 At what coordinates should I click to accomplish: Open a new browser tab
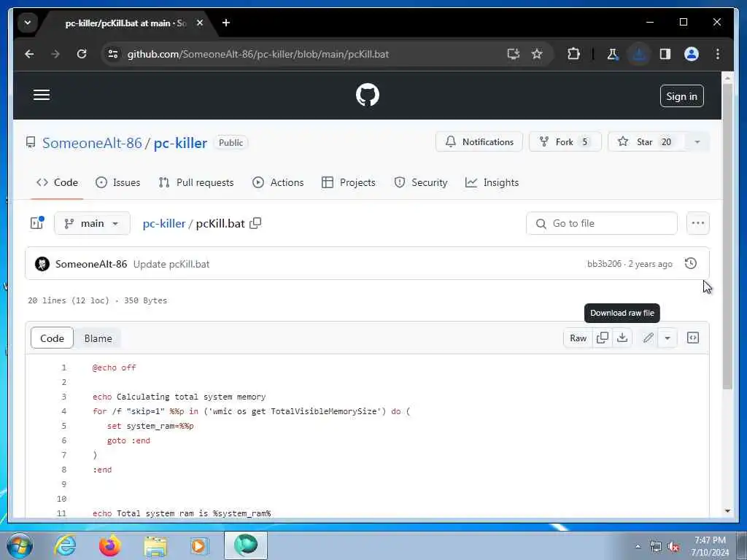pyautogui.click(x=226, y=23)
